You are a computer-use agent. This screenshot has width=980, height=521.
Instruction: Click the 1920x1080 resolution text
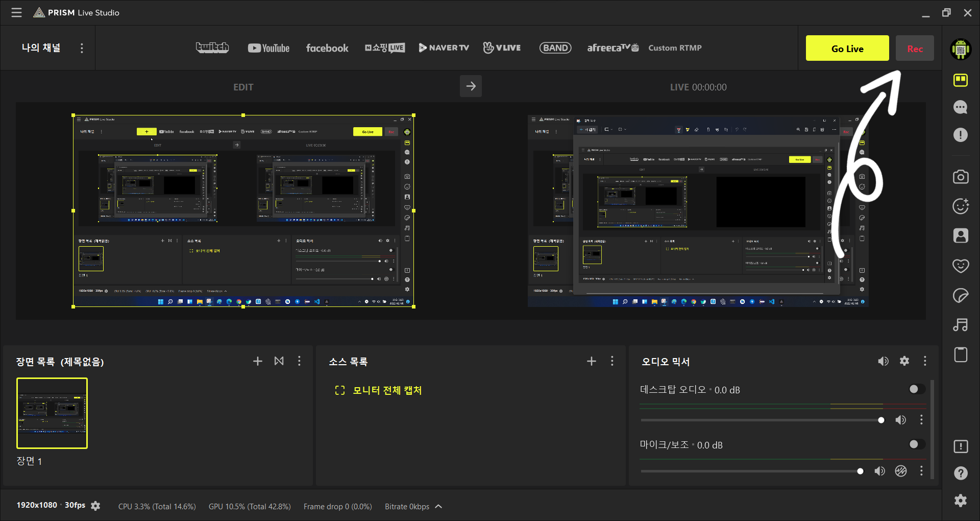coord(37,505)
